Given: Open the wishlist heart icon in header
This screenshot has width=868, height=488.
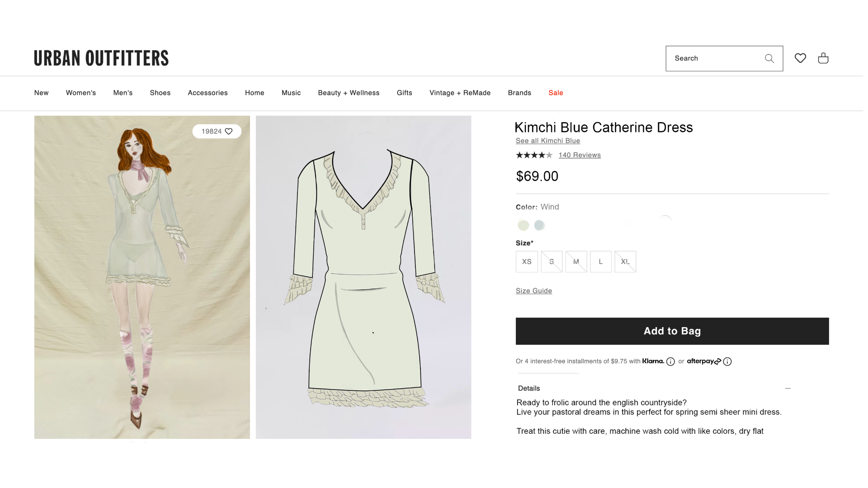Looking at the screenshot, I should 800,58.
